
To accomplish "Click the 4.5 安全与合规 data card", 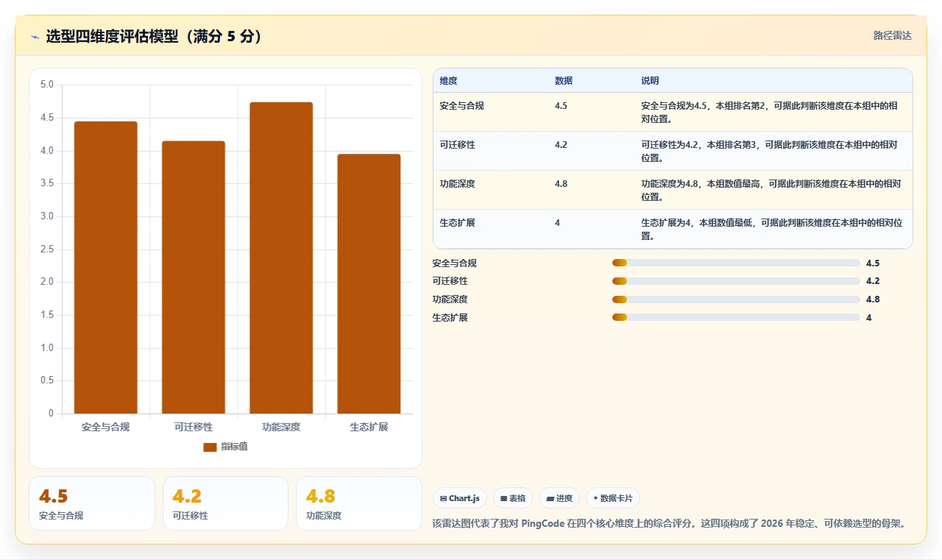I will tap(92, 503).
